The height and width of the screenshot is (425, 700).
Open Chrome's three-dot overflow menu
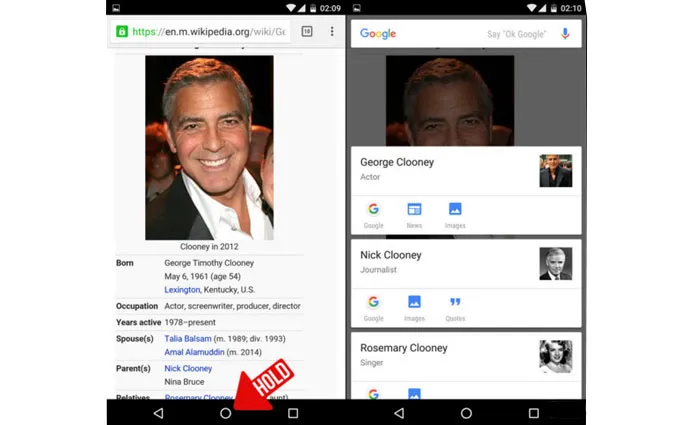point(332,31)
